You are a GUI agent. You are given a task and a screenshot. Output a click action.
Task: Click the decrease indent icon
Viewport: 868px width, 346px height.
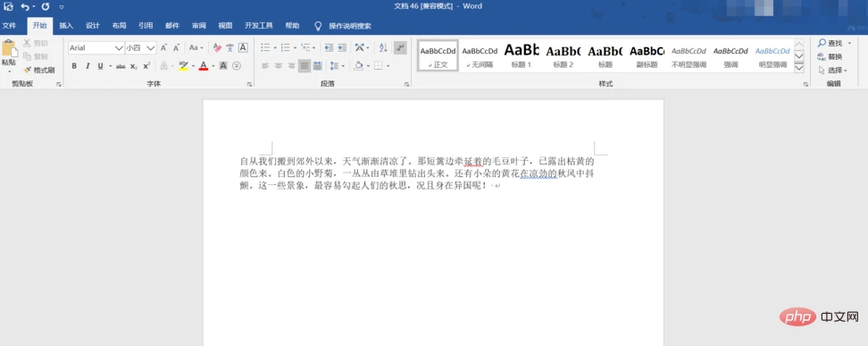click(329, 48)
